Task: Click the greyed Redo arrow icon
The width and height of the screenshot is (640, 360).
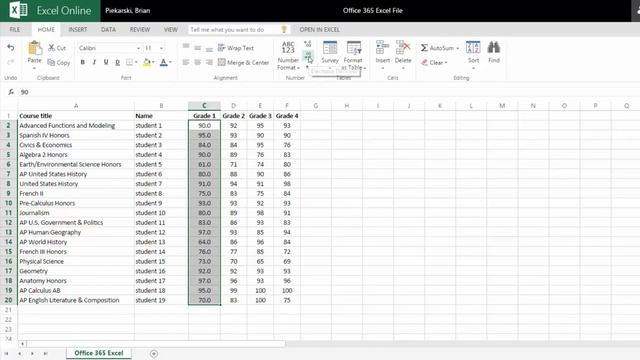Action: 11,62
